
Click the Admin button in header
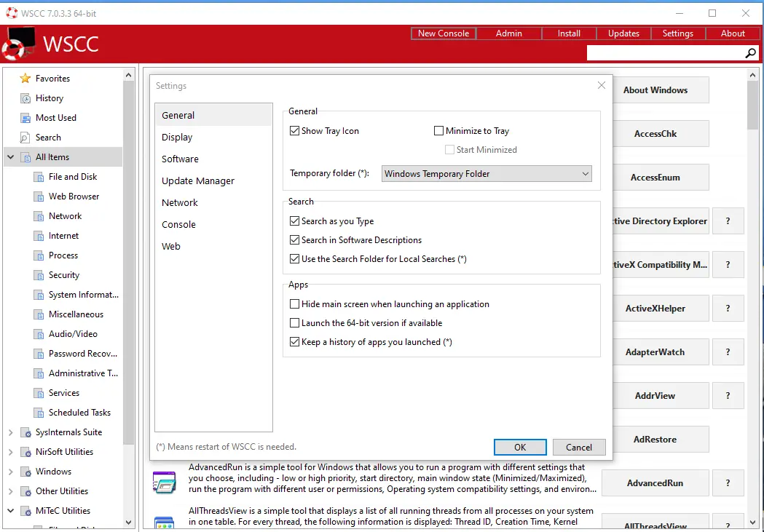coord(508,33)
